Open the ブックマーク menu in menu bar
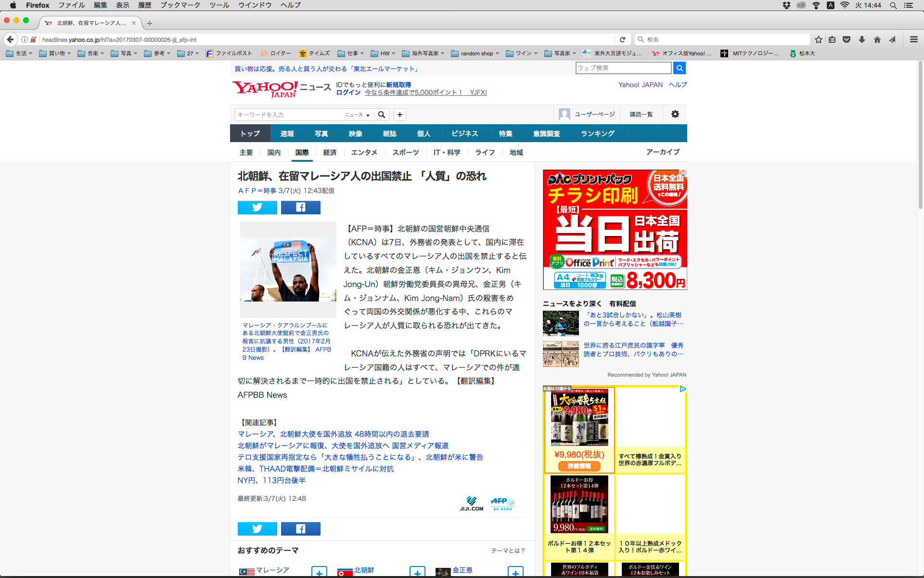 [x=180, y=5]
